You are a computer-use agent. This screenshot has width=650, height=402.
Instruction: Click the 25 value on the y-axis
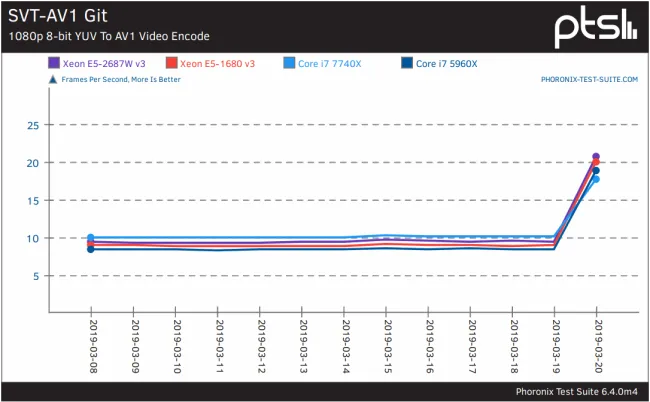(32, 125)
